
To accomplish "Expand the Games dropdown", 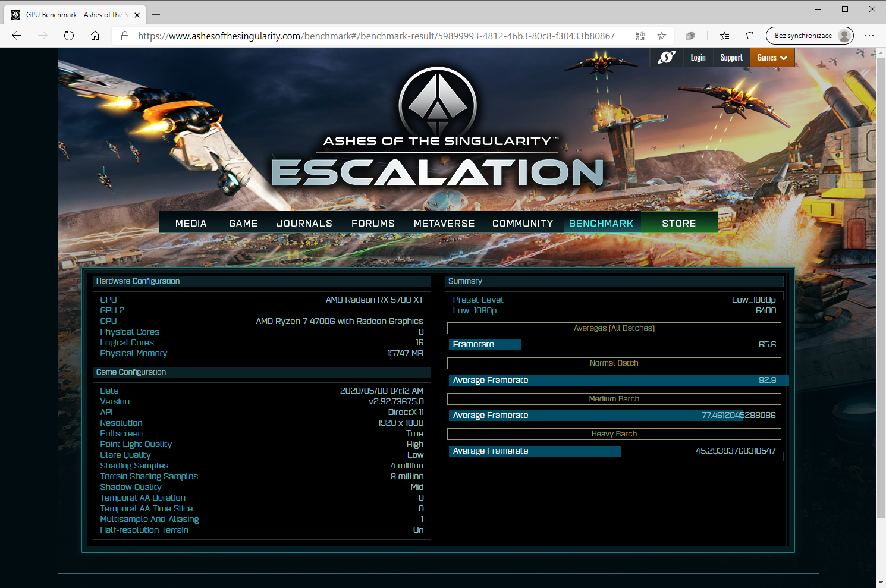I will coord(772,58).
